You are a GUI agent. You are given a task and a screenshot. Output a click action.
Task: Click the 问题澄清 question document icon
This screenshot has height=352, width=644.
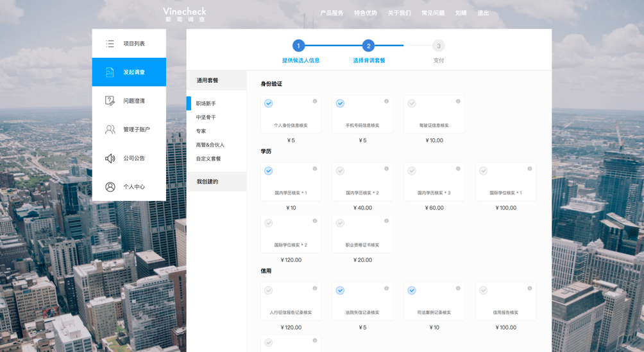click(x=110, y=101)
